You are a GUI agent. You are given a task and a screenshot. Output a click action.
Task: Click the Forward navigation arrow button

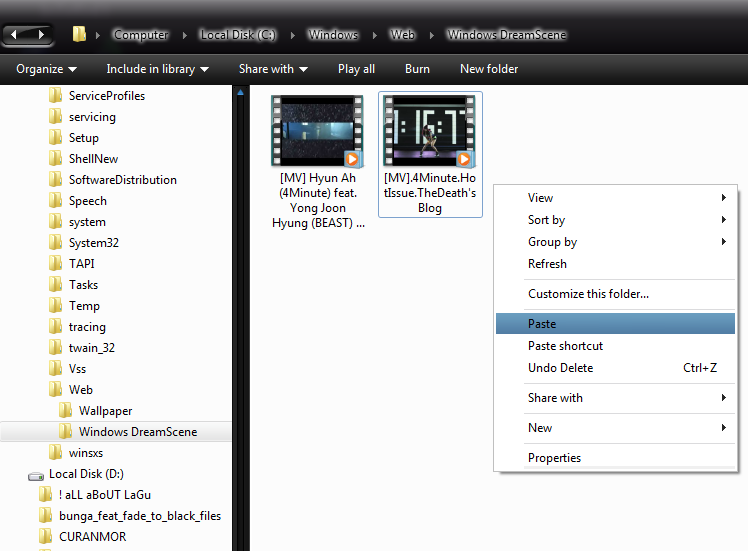pyautogui.click(x=41, y=34)
